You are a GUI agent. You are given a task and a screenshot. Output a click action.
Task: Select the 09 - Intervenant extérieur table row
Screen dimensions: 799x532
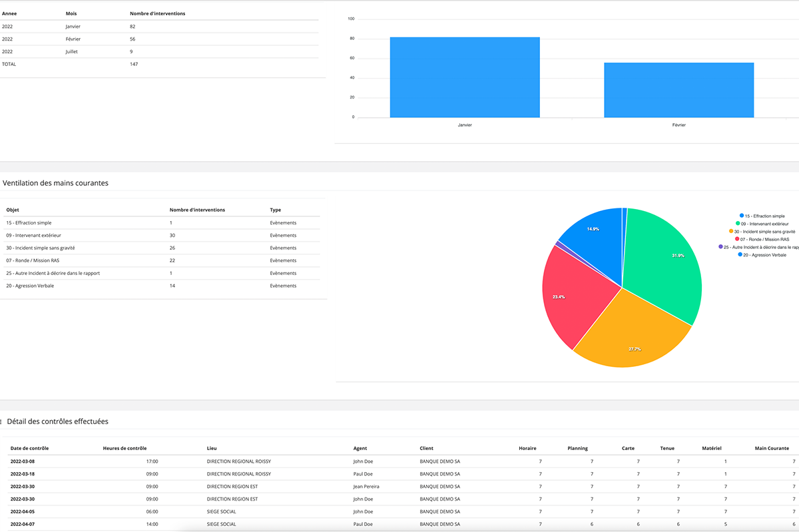(160, 235)
